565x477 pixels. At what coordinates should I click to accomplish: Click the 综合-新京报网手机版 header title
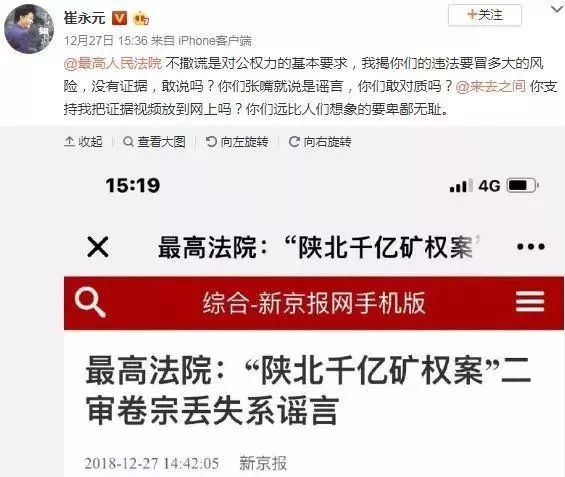tap(314, 303)
